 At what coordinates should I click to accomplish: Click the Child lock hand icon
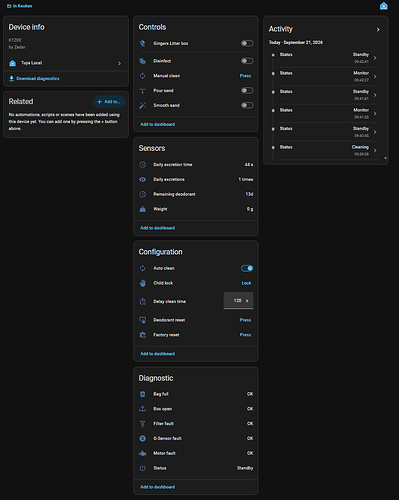coord(142,283)
